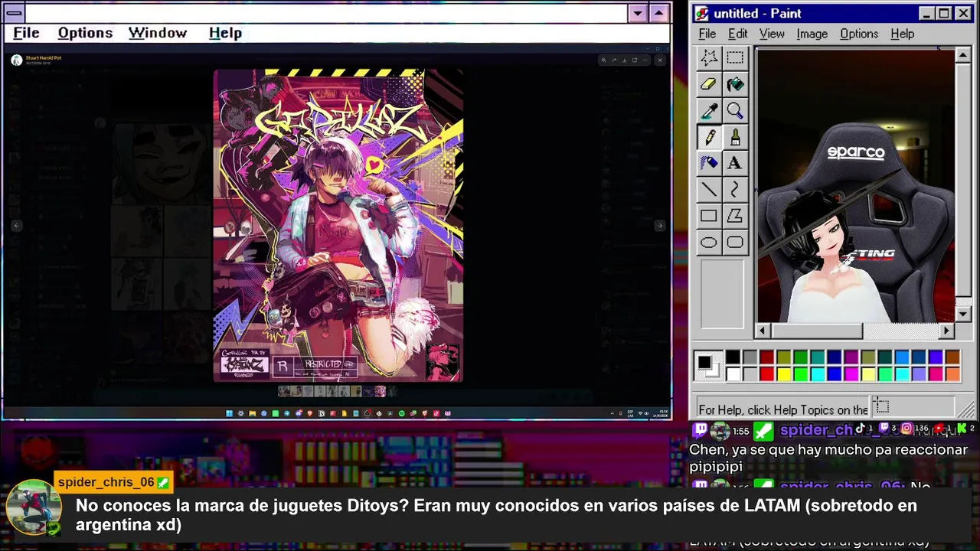Select the Curve tool in Paint
The height and width of the screenshot is (551, 980).
click(735, 190)
